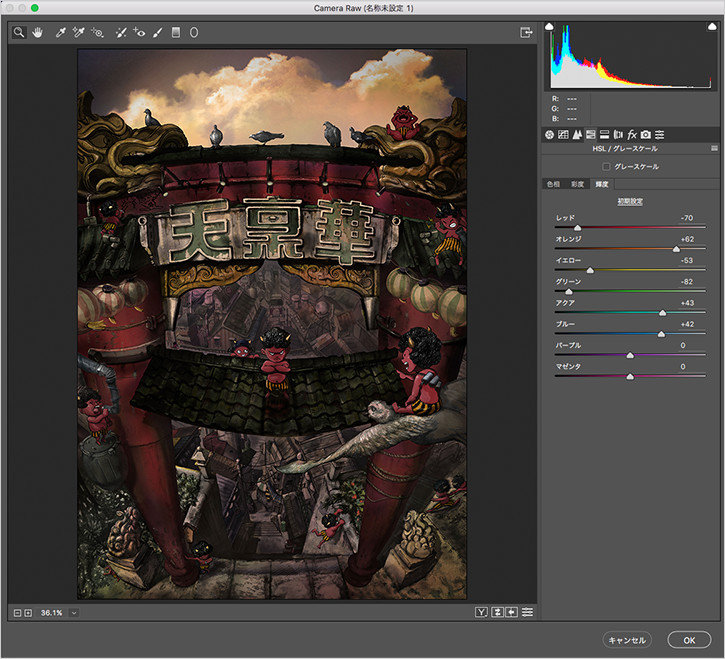Open the HSL panel flyout menu
The width and height of the screenshot is (725, 659).
[714, 148]
